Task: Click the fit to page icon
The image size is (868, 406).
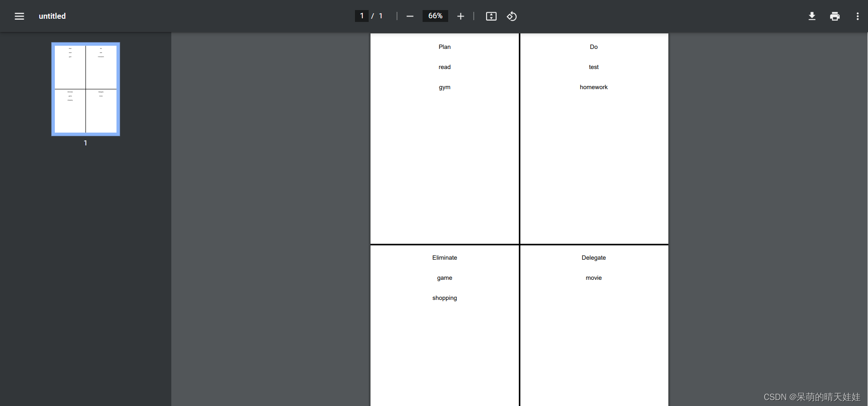Action: pos(491,16)
